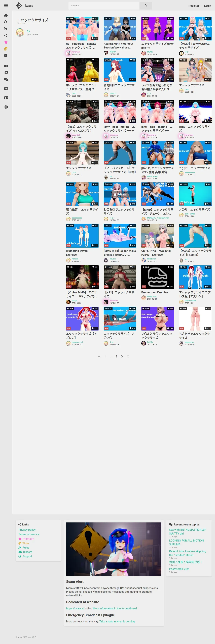
Task: Open forum topic 'Password Help!'
Action: pos(179,569)
